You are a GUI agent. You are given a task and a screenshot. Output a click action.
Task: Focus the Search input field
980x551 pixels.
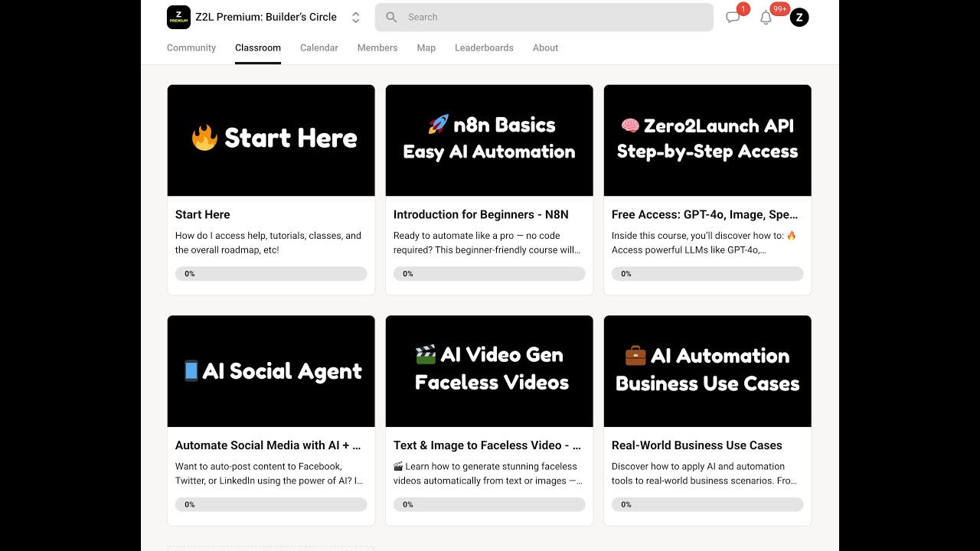(x=544, y=17)
